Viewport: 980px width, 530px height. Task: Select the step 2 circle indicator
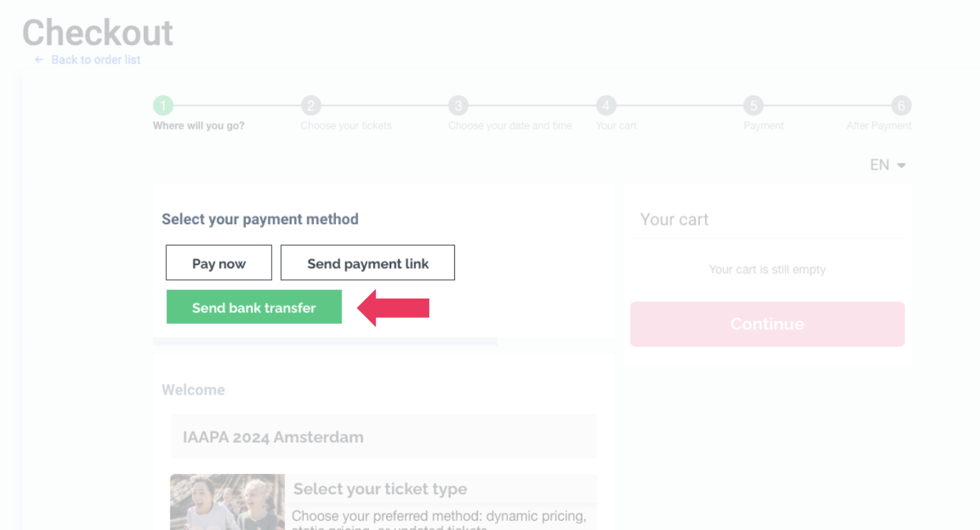tap(310, 106)
